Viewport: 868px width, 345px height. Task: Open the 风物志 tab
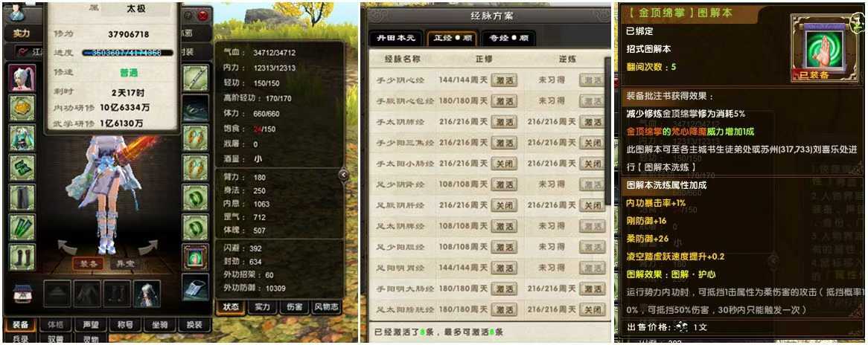click(327, 307)
